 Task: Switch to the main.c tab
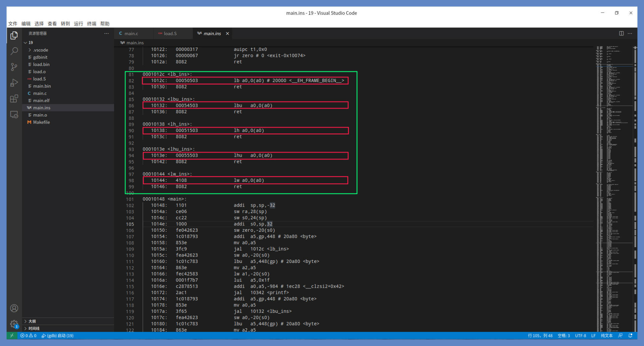pyautogui.click(x=131, y=33)
